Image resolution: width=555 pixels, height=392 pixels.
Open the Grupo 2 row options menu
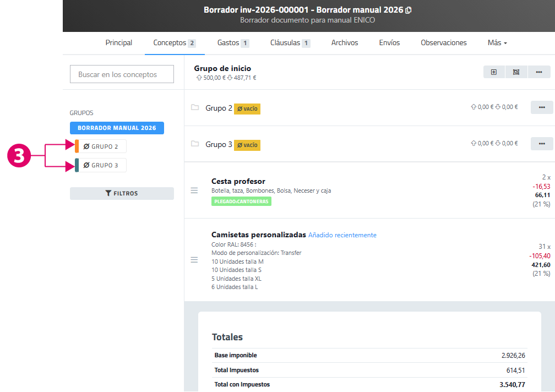[x=541, y=107]
